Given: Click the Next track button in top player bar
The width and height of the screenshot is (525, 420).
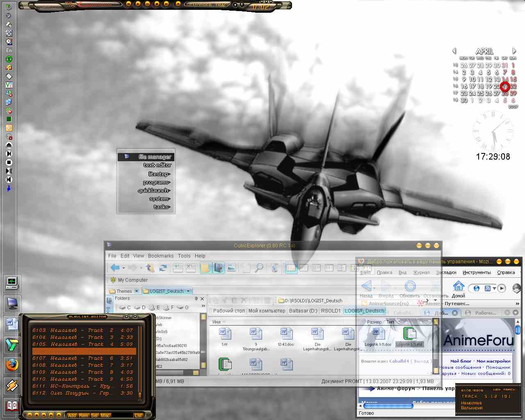Looking at the screenshot, I should click(x=167, y=4).
